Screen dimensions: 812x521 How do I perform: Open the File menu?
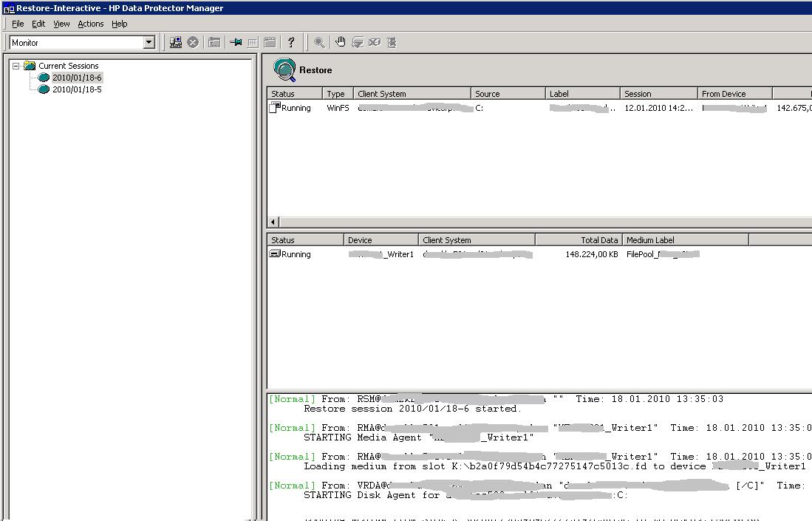click(x=18, y=24)
